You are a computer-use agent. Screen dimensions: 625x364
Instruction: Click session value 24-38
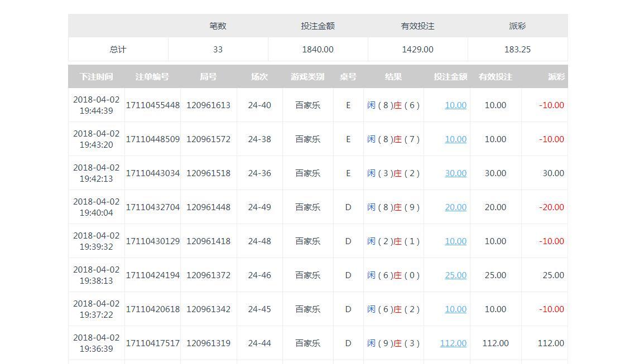click(x=259, y=139)
